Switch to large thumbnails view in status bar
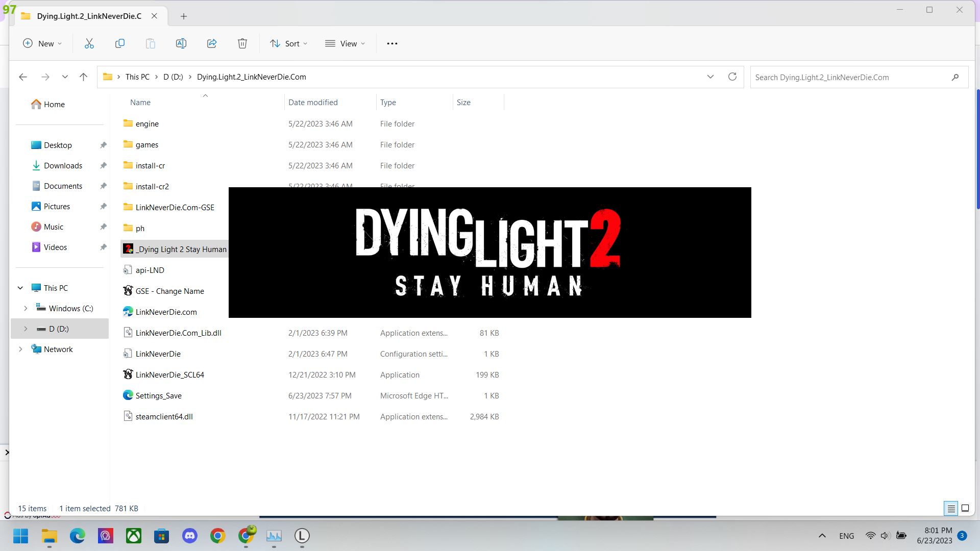This screenshot has width=980, height=551. (966, 508)
